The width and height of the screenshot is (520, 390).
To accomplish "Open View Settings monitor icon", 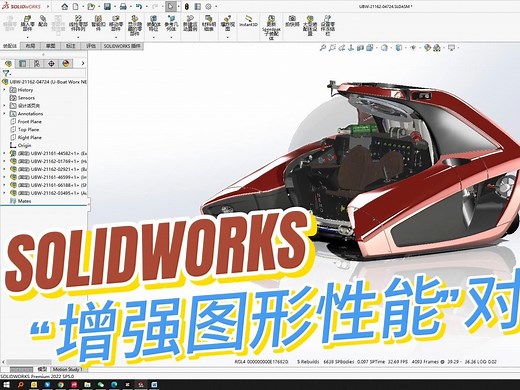I will point(451,48).
